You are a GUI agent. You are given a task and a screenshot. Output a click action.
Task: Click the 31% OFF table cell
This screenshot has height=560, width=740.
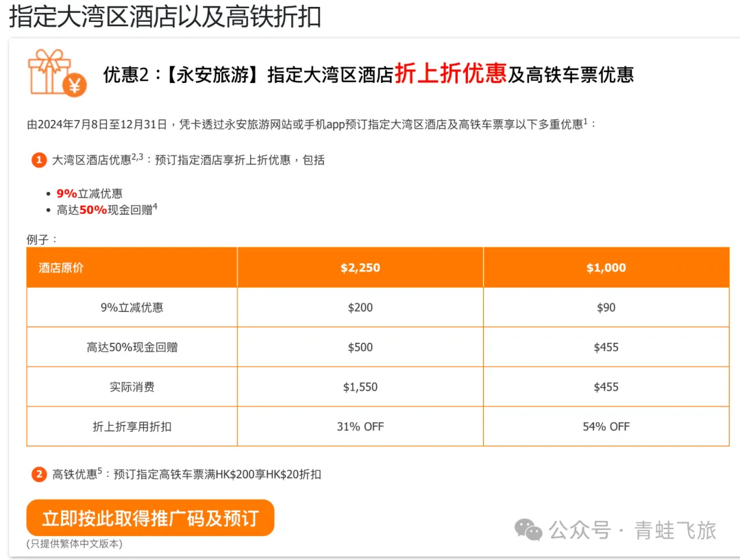(x=360, y=426)
